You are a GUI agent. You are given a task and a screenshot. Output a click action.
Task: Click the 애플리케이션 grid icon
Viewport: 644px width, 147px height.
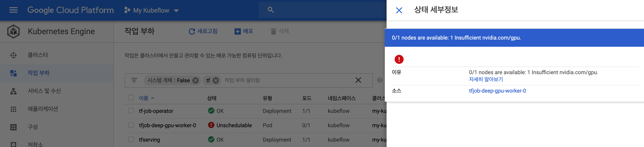click(13, 109)
